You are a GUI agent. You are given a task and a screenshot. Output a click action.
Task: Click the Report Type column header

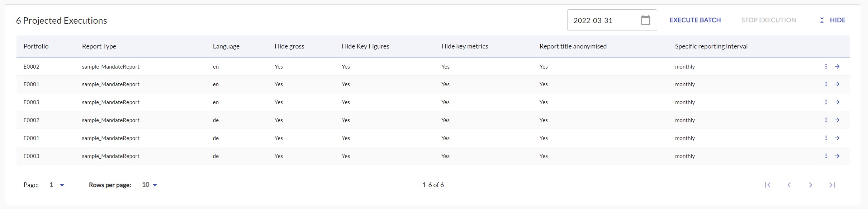click(x=99, y=46)
